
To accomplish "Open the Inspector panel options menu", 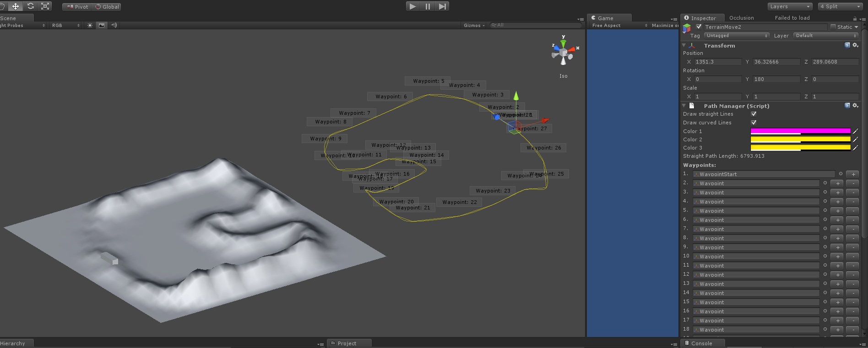I will coord(863,19).
